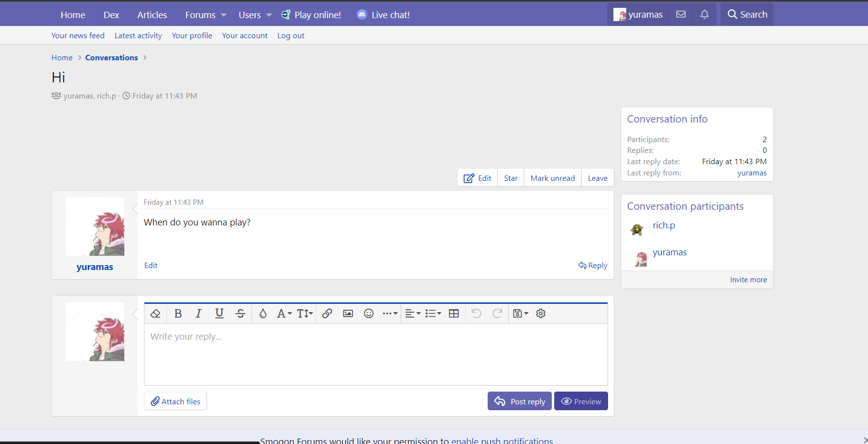Click the insert image icon
Image resolution: width=868 pixels, height=444 pixels.
pos(348,314)
